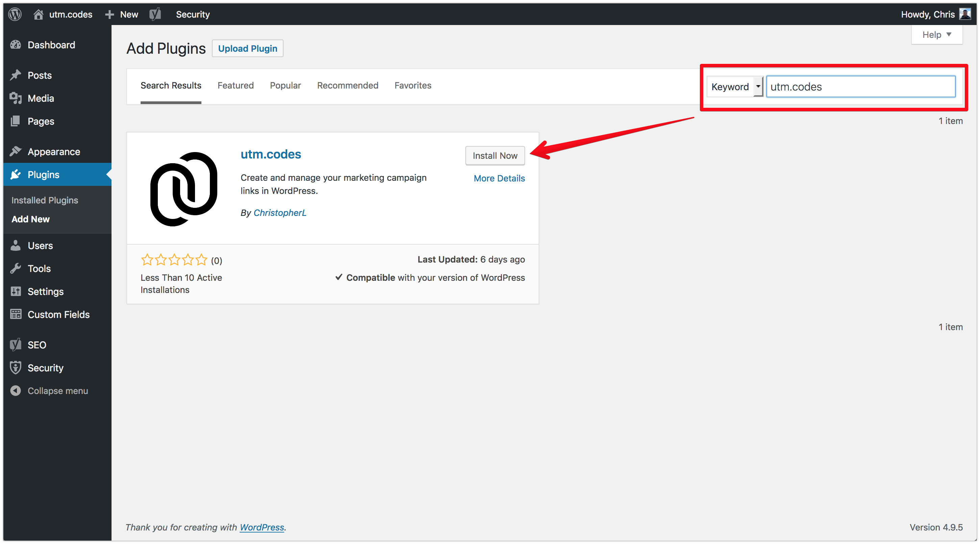Open the Recommended plugins tab
980x544 pixels.
(x=347, y=85)
